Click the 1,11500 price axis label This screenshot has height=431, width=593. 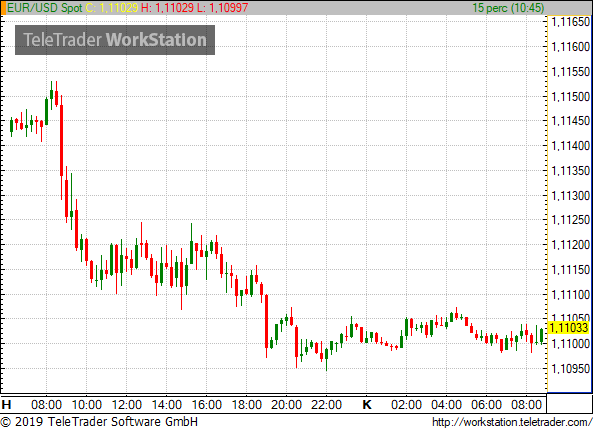point(571,96)
